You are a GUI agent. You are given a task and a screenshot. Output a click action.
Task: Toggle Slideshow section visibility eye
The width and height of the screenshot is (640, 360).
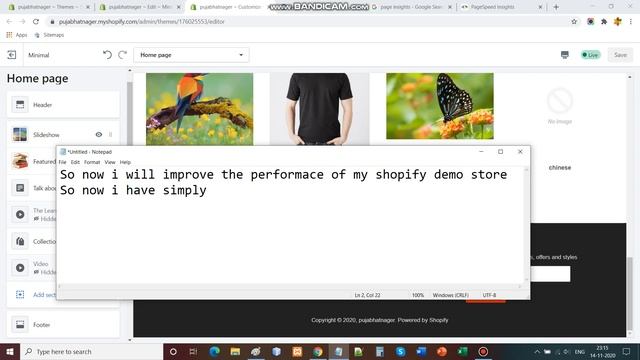[99, 135]
